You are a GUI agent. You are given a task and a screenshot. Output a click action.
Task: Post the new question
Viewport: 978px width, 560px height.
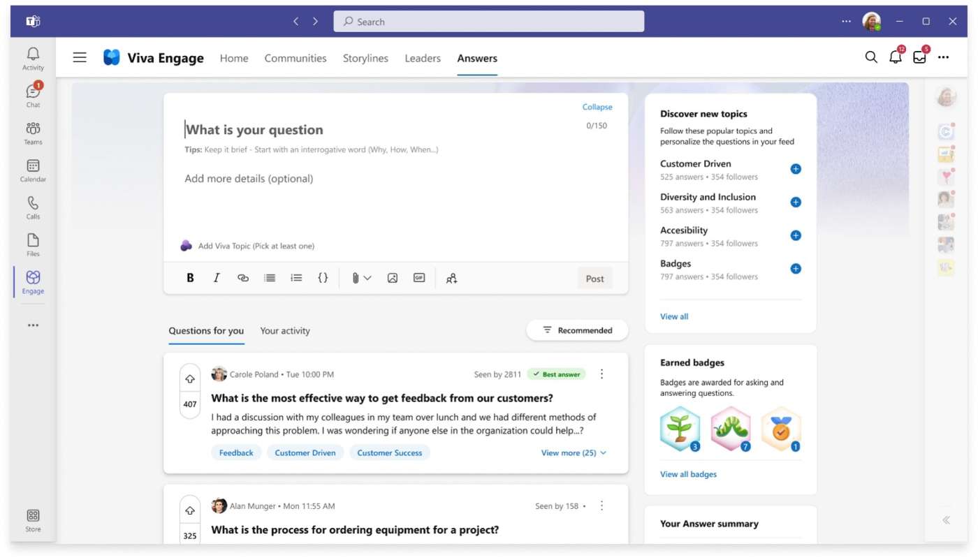(594, 277)
